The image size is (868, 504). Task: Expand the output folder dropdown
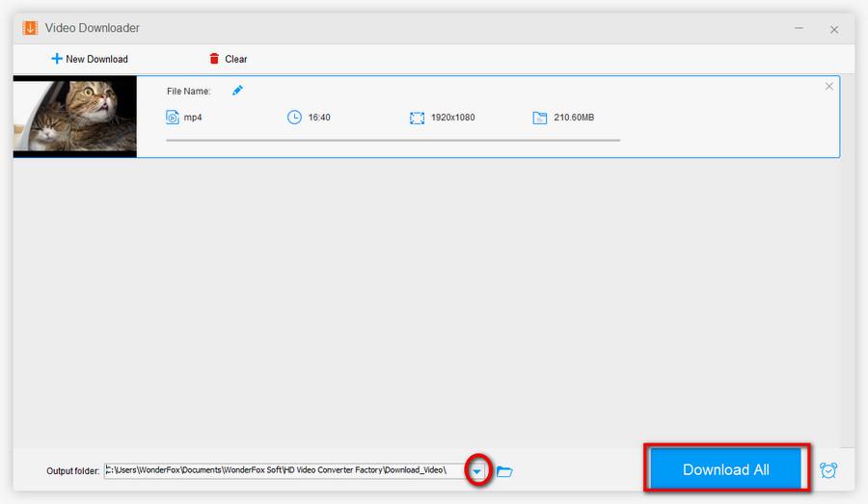[477, 471]
